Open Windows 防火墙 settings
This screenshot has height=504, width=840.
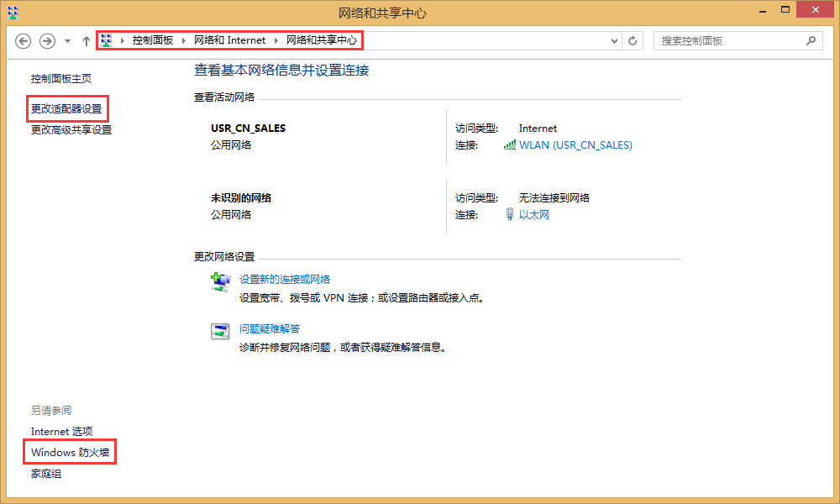point(69,452)
